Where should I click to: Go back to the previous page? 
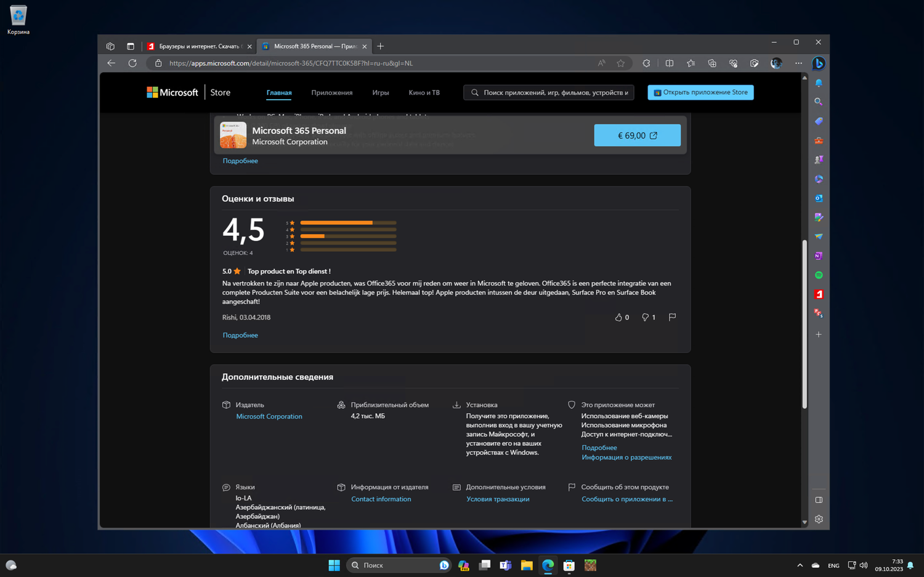(x=111, y=63)
